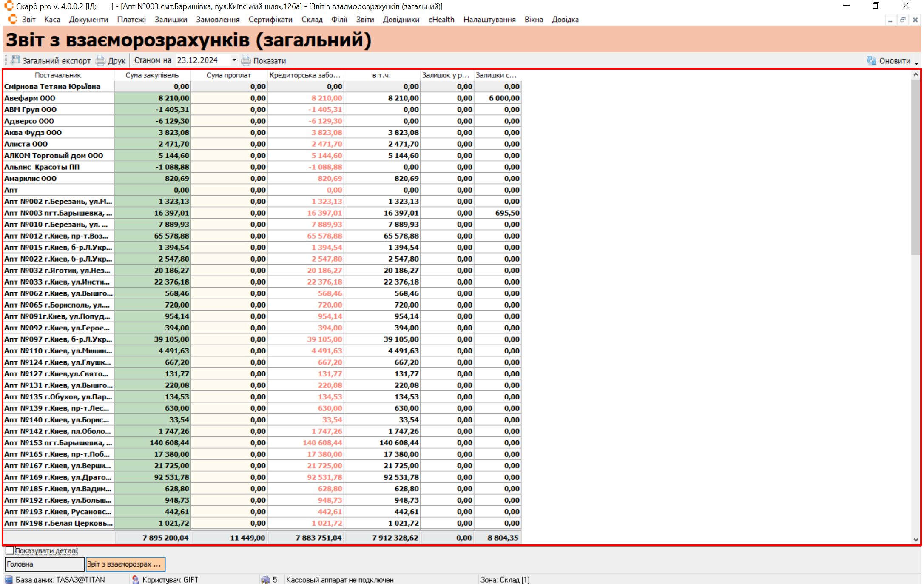Viewport: 924px width, 584px height.
Task: Open the Станом на date dropdown
Action: [x=234, y=60]
